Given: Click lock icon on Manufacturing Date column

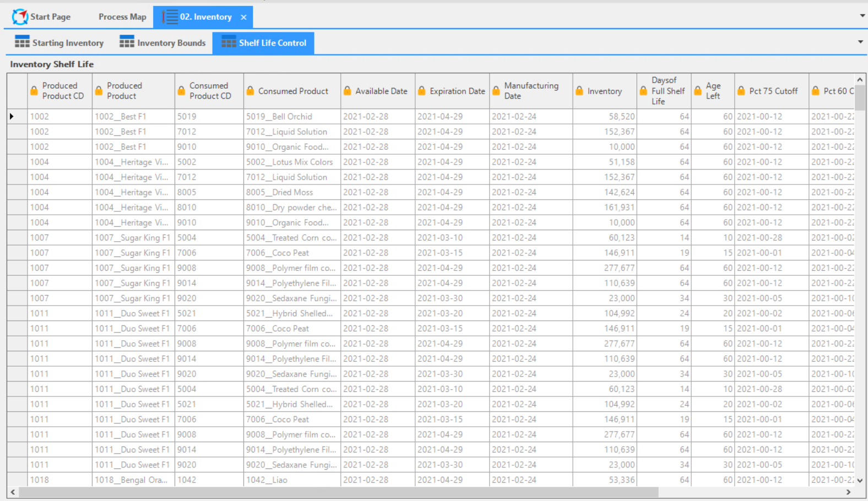Looking at the screenshot, I should pos(496,91).
